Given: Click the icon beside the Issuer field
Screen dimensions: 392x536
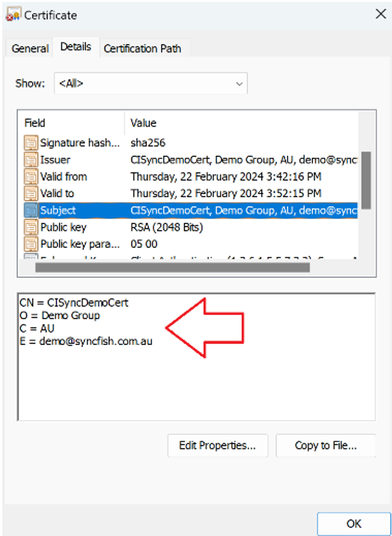Looking at the screenshot, I should pyautogui.click(x=31, y=160).
